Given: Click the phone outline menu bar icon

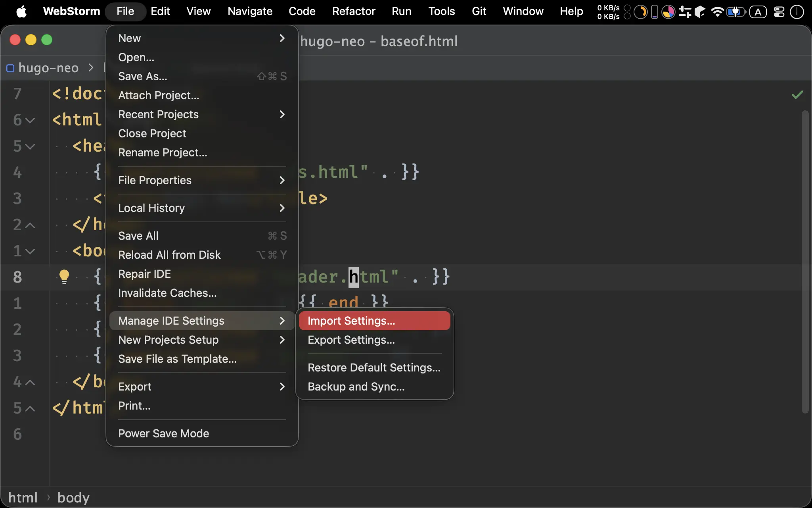Looking at the screenshot, I should coord(655,12).
